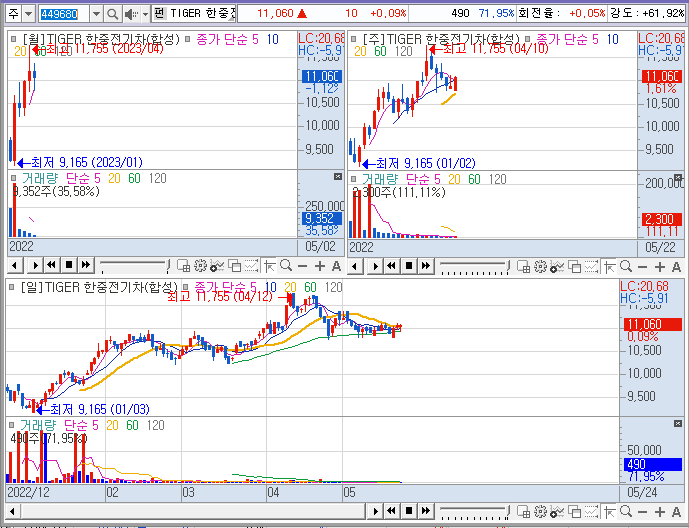This screenshot has width=689, height=528.
Task: Open the stock code history dropdown
Action: click(x=96, y=14)
